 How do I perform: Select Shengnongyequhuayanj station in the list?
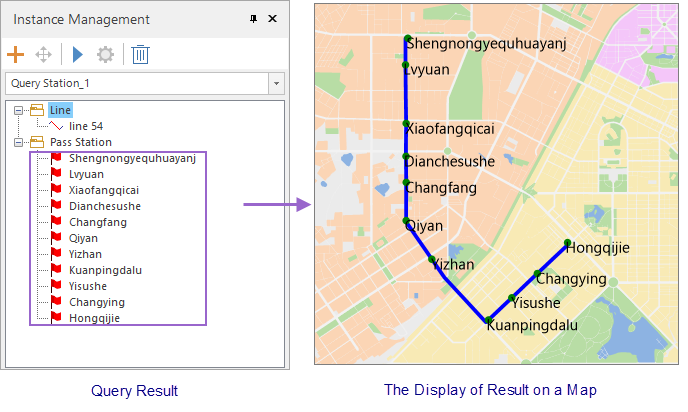point(132,158)
